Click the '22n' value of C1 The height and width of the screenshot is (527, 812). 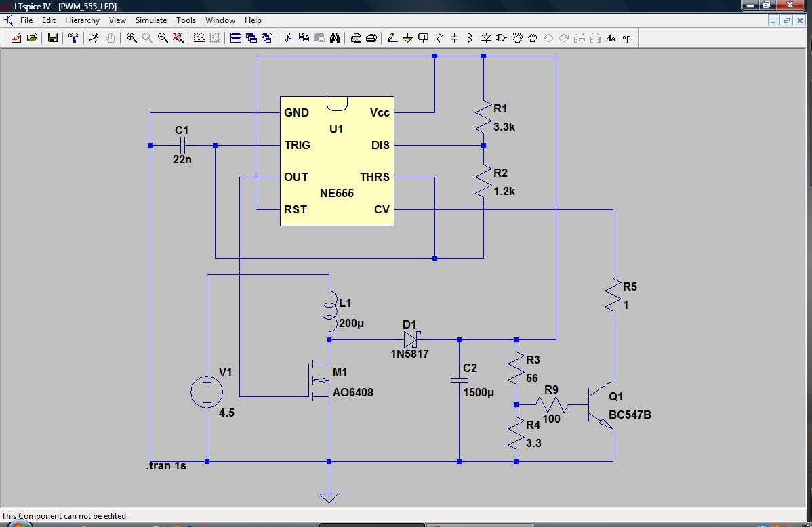click(182, 159)
